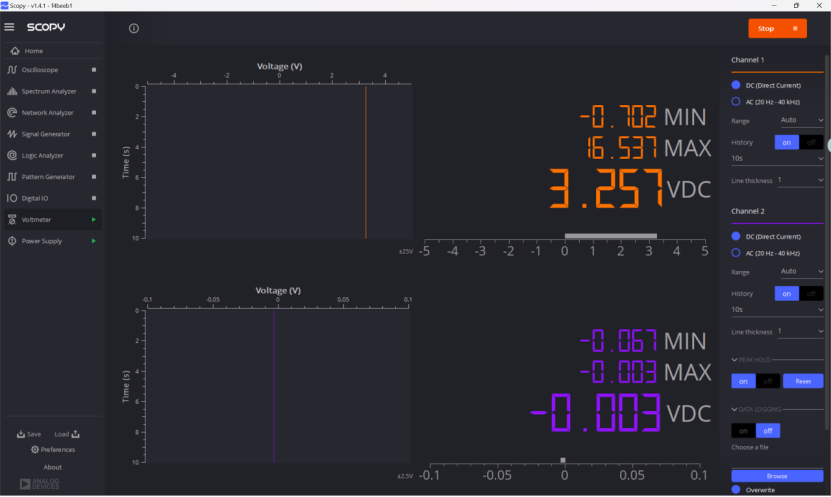
Task: Start Signal Generator with its run square
Action: [x=94, y=134]
